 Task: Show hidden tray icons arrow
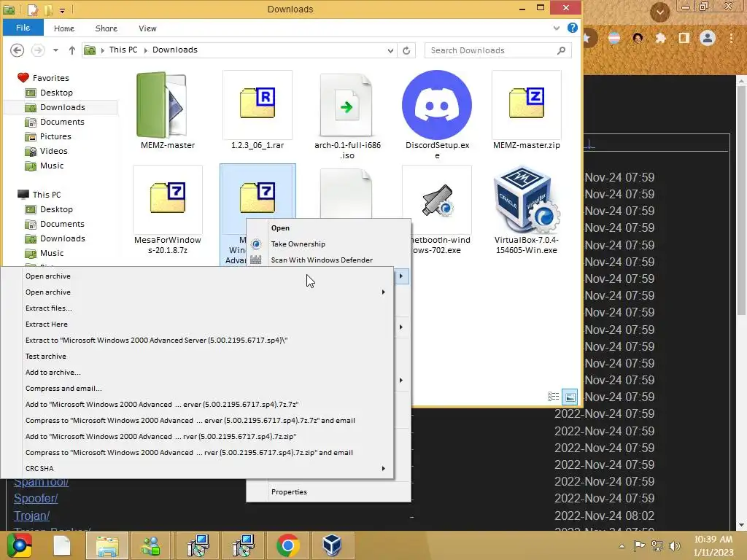coord(622,546)
